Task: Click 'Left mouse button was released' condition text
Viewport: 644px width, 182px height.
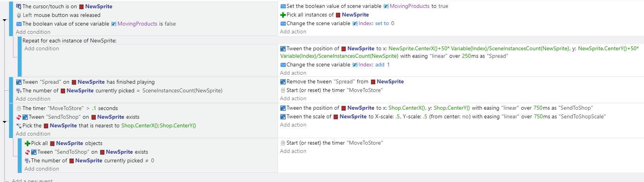Action: point(61,15)
